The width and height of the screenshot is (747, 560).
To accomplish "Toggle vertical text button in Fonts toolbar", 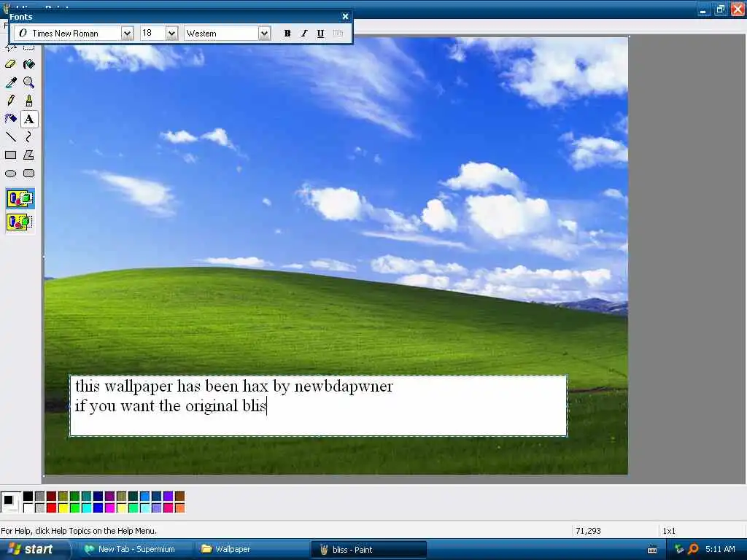I will pyautogui.click(x=338, y=34).
